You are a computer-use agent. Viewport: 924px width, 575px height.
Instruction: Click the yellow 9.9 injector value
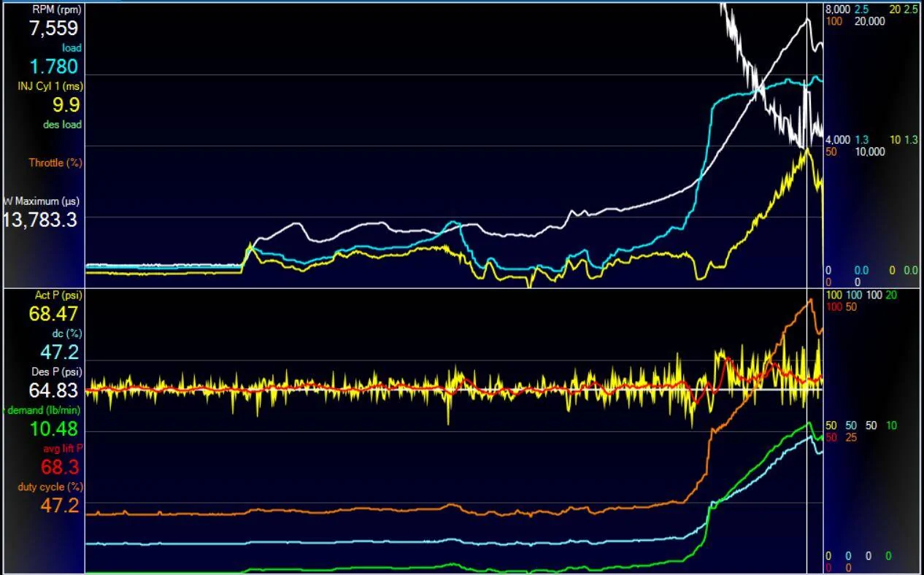[66, 105]
